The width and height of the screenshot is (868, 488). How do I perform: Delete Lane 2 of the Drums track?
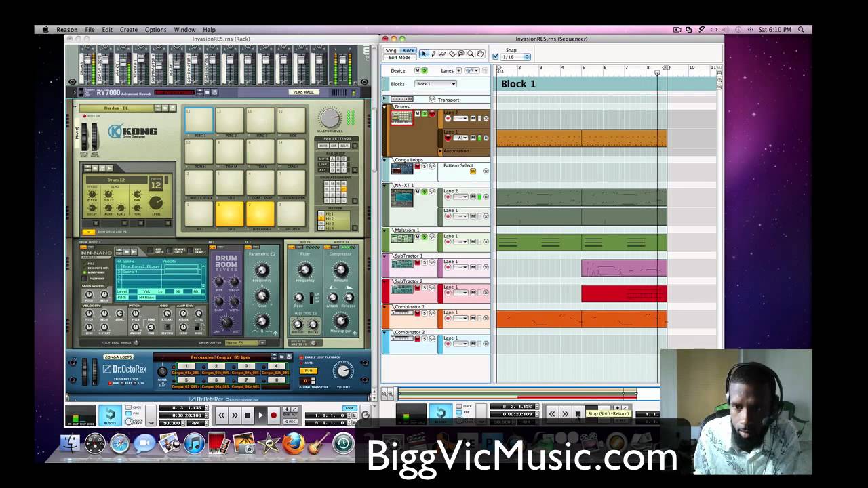point(486,119)
